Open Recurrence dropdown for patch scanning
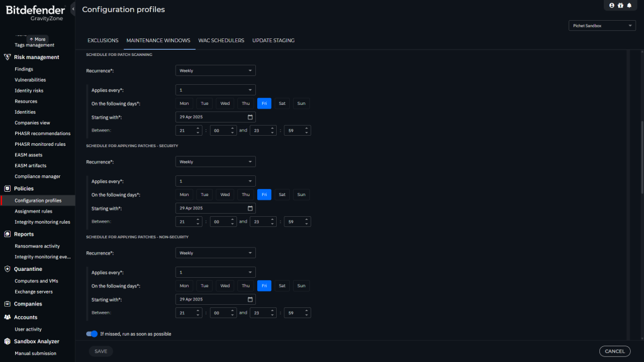The width and height of the screenshot is (644, 362). pos(216,71)
